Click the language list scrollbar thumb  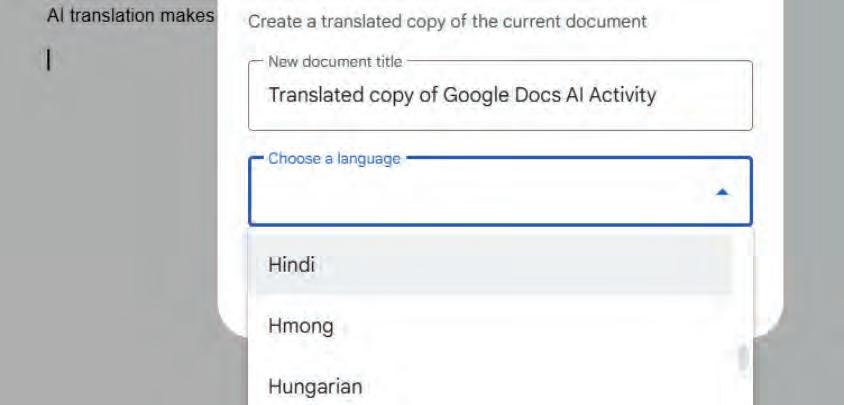click(x=741, y=356)
